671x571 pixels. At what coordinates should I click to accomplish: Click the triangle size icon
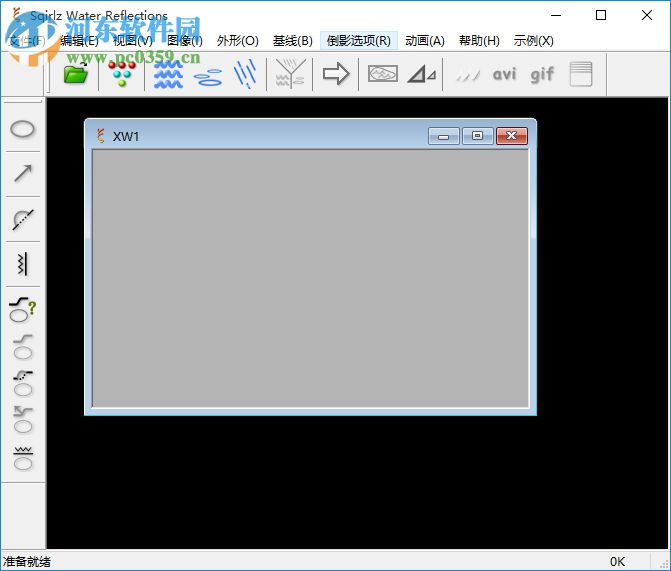tap(422, 74)
